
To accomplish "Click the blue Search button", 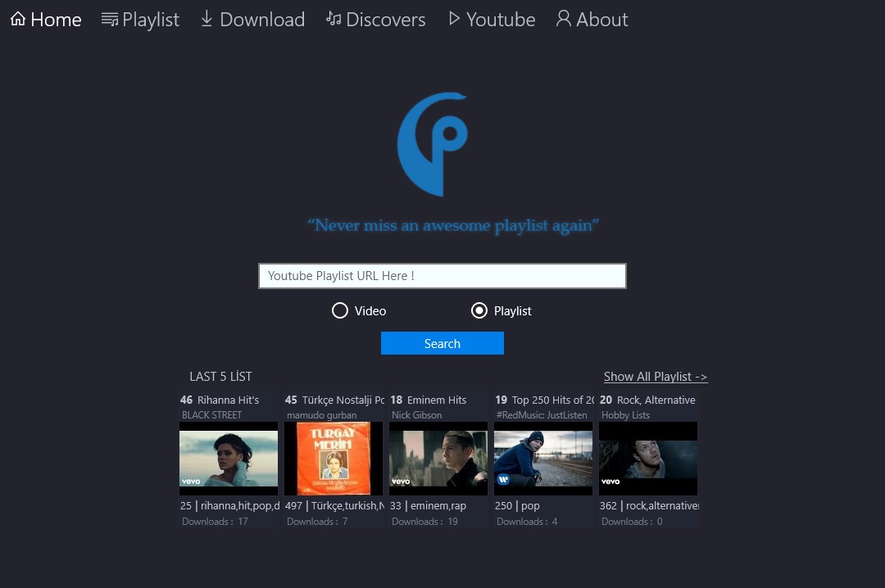I will (x=442, y=343).
